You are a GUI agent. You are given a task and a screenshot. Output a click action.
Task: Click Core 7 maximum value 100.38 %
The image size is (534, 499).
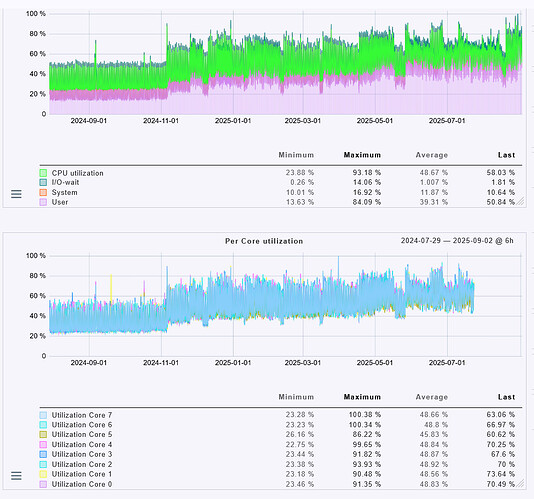pyautogui.click(x=365, y=415)
